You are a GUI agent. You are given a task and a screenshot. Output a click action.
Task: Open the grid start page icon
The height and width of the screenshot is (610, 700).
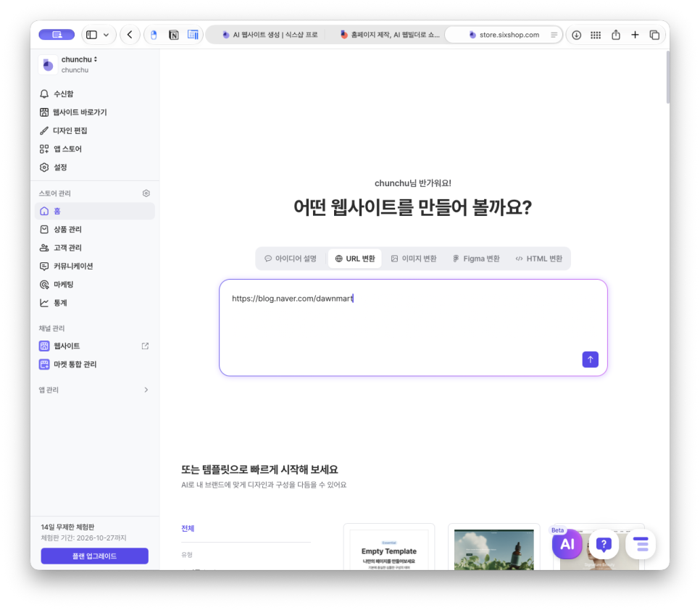pyautogui.click(x=596, y=35)
